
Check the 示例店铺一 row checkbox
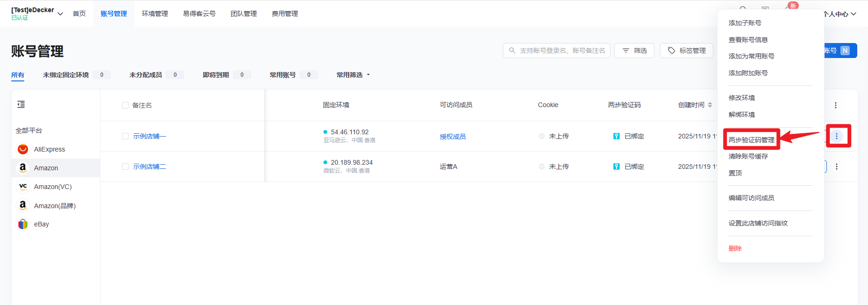(125, 136)
